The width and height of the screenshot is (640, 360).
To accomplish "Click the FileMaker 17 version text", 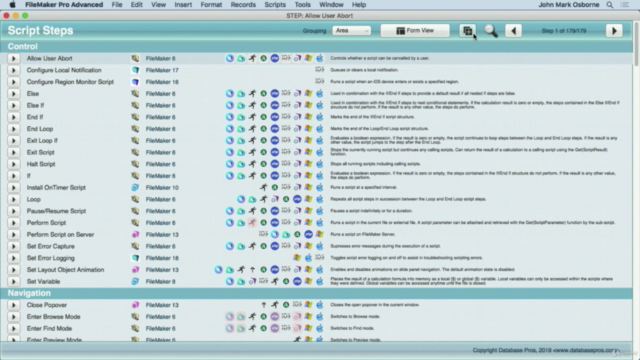I will tap(162, 70).
